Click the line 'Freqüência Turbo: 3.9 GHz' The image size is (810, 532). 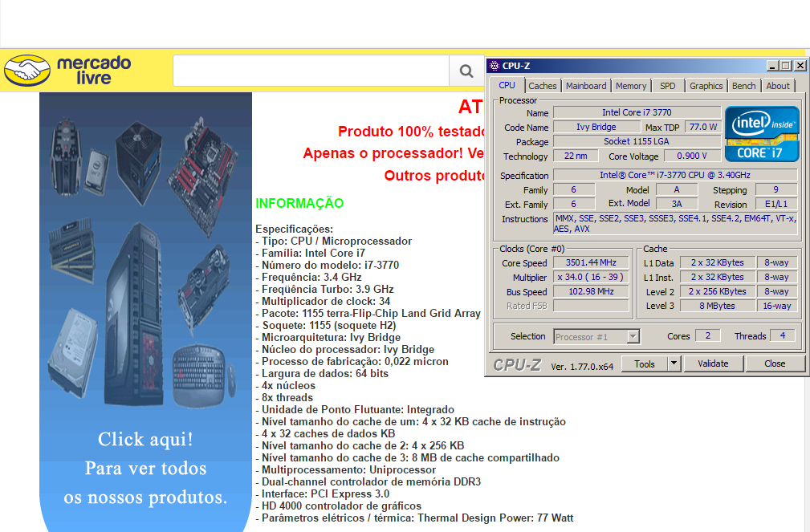tap(324, 289)
